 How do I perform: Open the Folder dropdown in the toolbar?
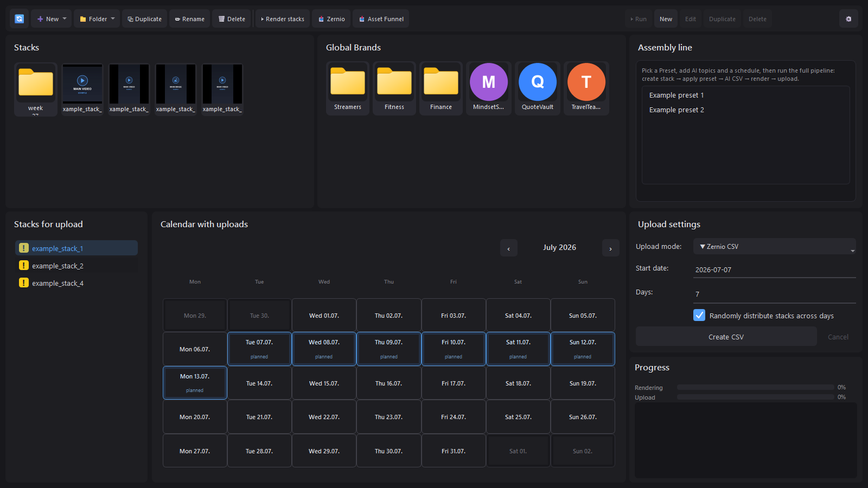(x=97, y=19)
